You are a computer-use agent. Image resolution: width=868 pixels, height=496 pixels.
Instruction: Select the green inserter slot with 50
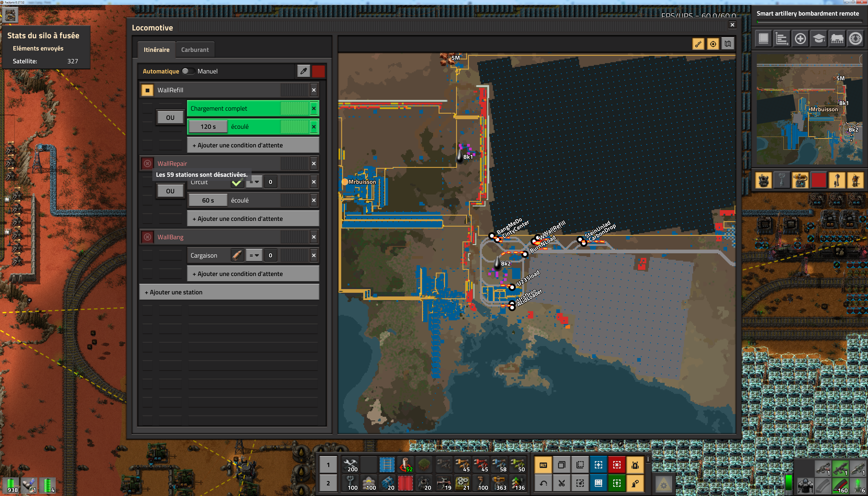518,465
